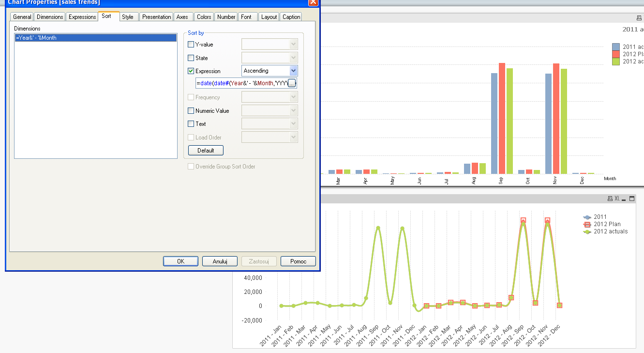Click the print icon in the bar chart caption
The width and height of the screenshot is (644, 353).
tap(639, 17)
